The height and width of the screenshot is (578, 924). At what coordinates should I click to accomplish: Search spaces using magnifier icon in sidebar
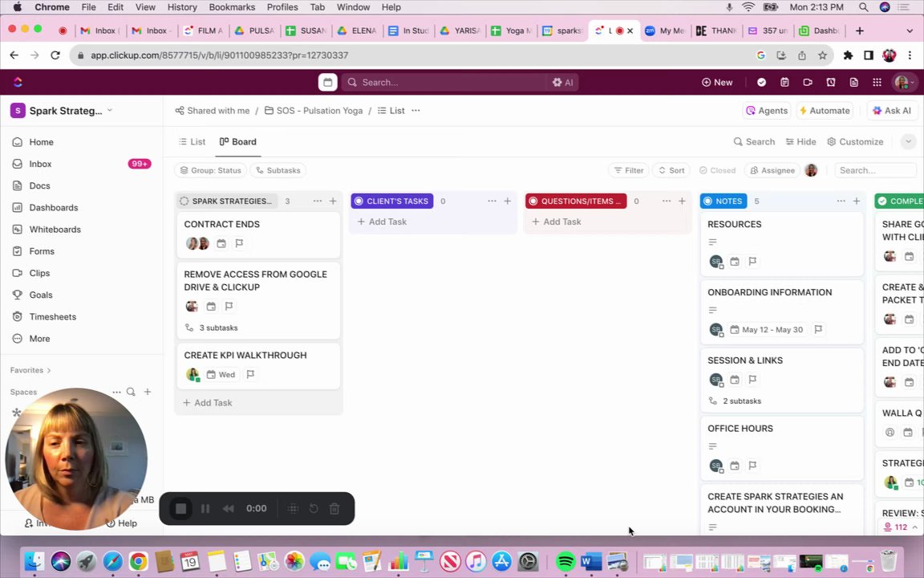click(x=131, y=392)
